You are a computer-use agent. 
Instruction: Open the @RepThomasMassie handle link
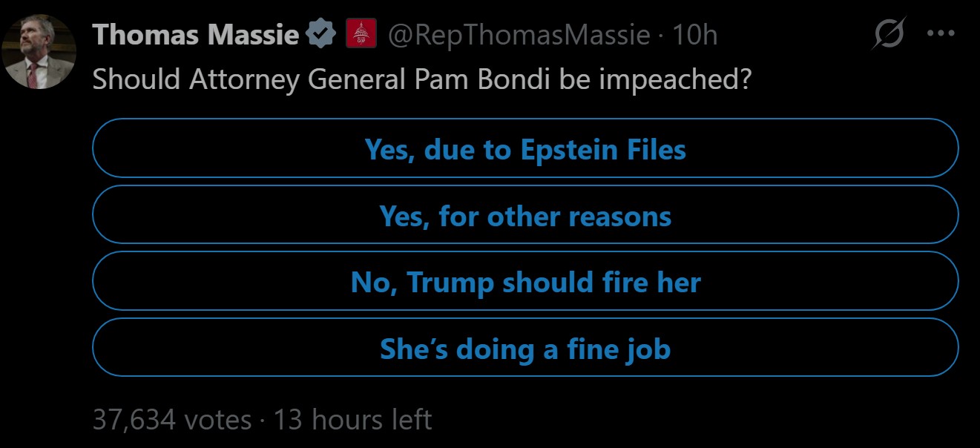click(x=519, y=35)
